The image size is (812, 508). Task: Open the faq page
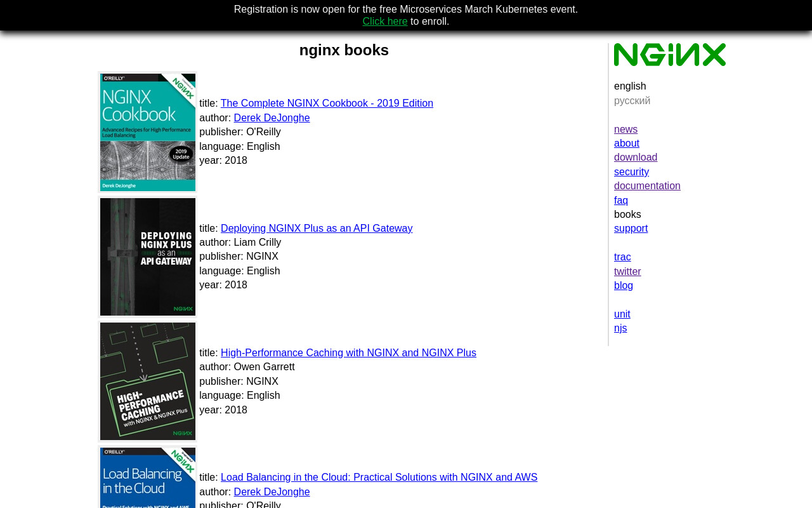coord(621,201)
